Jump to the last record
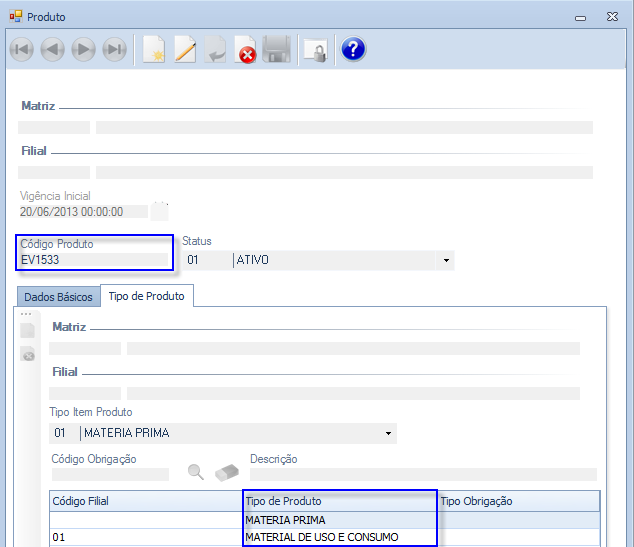634x547 pixels. 115,50
